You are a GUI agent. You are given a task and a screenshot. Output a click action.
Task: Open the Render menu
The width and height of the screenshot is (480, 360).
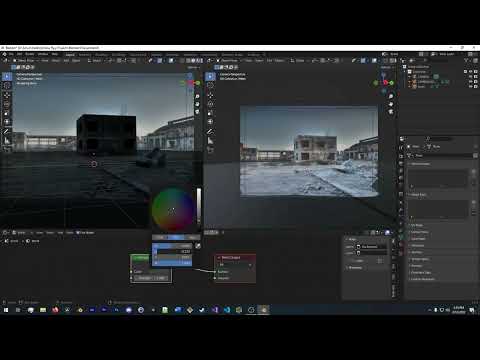(x=30, y=54)
